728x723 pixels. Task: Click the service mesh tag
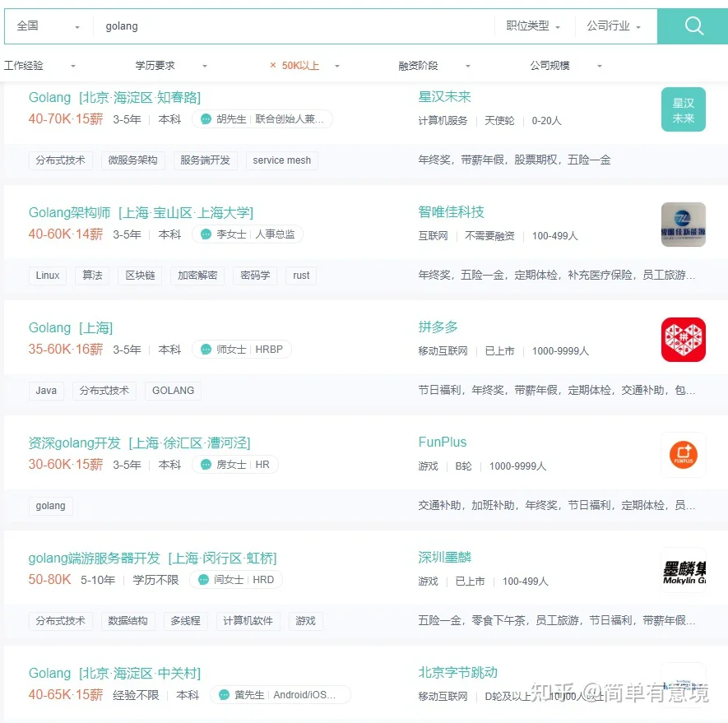(x=282, y=160)
